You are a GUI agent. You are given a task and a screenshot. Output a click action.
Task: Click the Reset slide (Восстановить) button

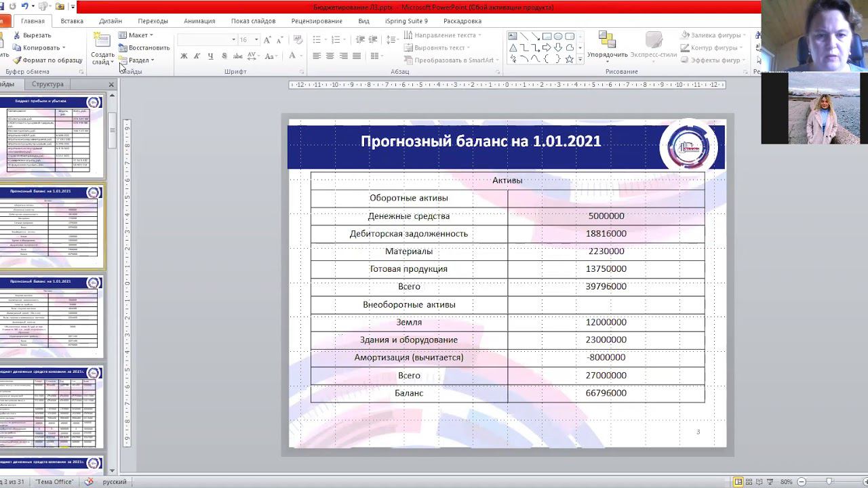click(144, 47)
